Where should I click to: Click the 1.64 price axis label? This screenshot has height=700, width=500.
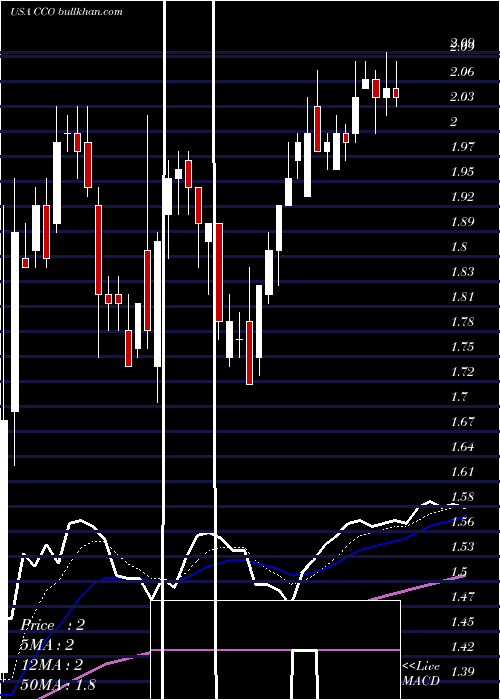pyautogui.click(x=462, y=446)
